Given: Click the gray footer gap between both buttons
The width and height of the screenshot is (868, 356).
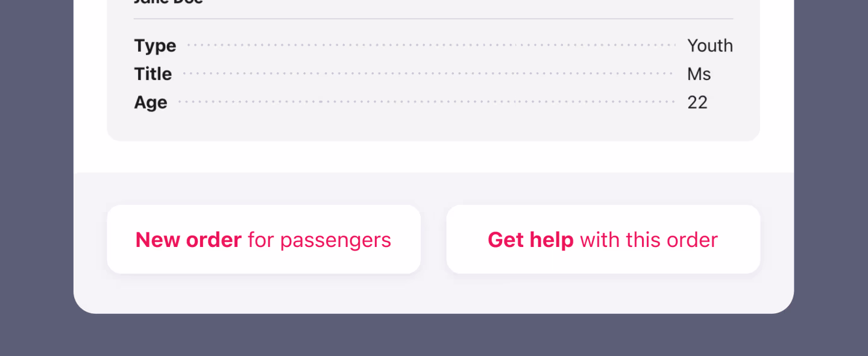Looking at the screenshot, I should [x=433, y=239].
